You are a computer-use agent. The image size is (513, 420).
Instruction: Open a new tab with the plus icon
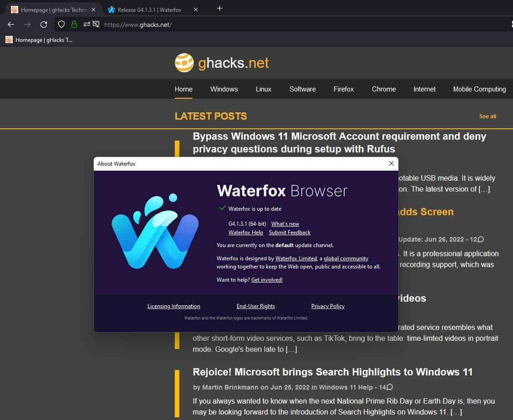coord(219,9)
